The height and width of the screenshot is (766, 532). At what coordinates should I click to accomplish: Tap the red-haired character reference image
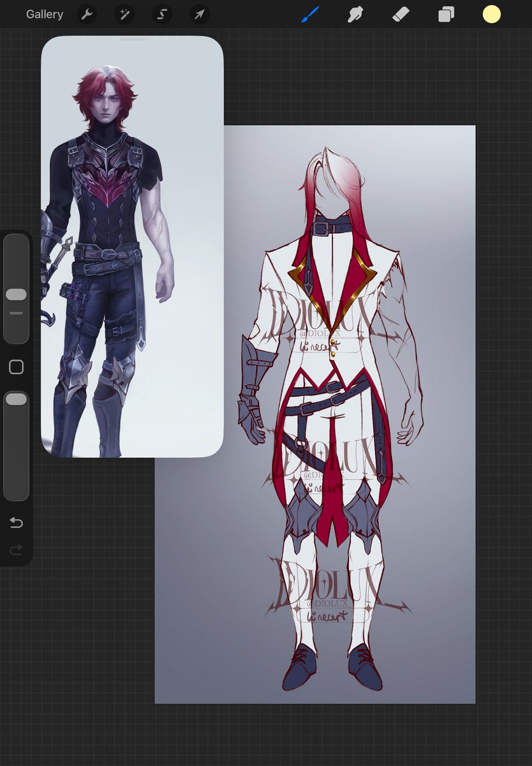pyautogui.click(x=132, y=246)
